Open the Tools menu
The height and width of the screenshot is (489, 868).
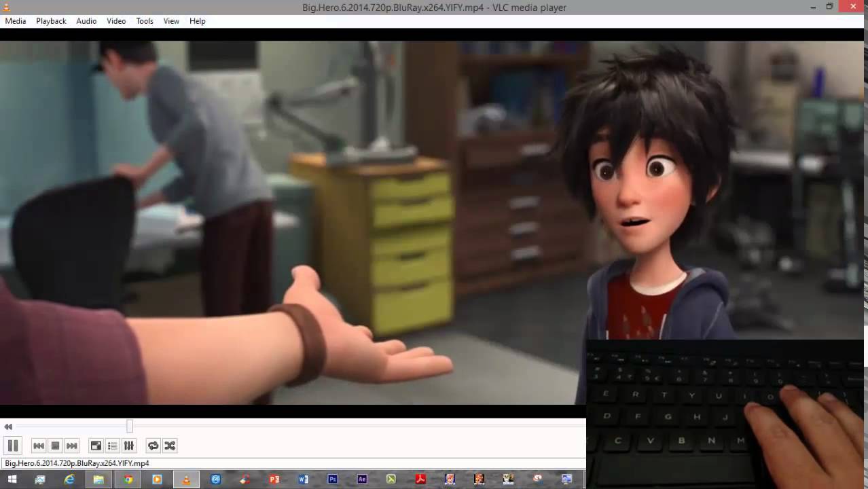[145, 21]
